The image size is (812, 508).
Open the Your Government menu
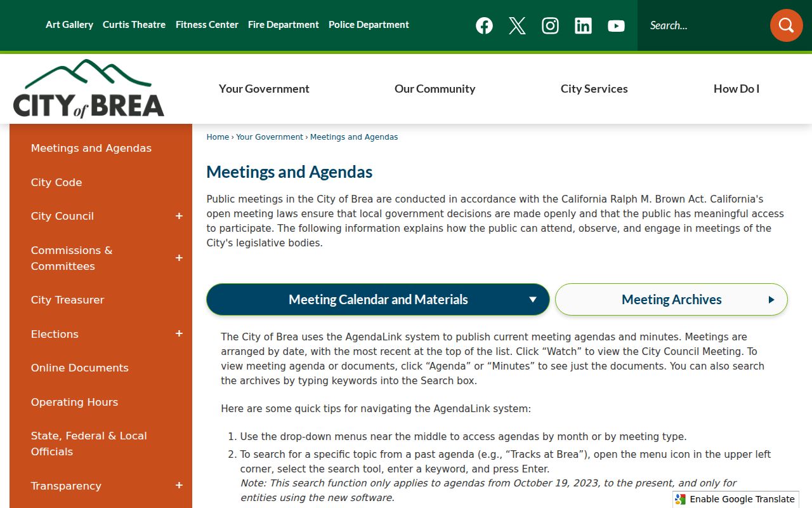264,89
